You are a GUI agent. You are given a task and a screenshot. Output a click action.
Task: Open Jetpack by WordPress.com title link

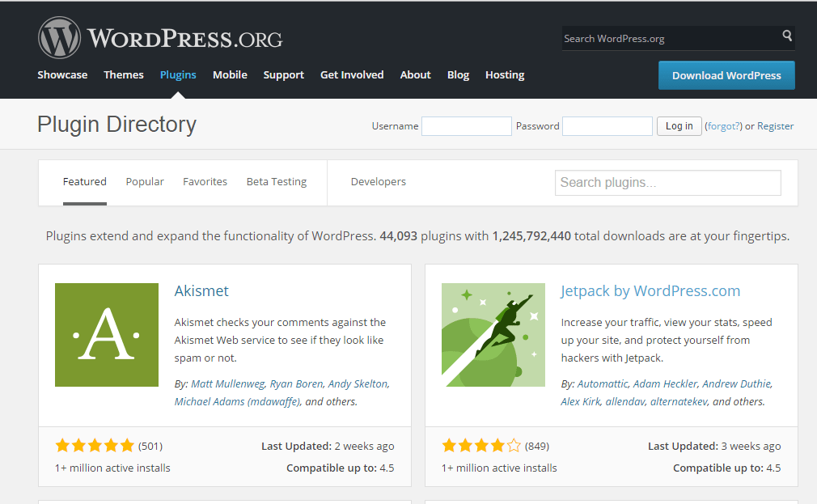(650, 290)
